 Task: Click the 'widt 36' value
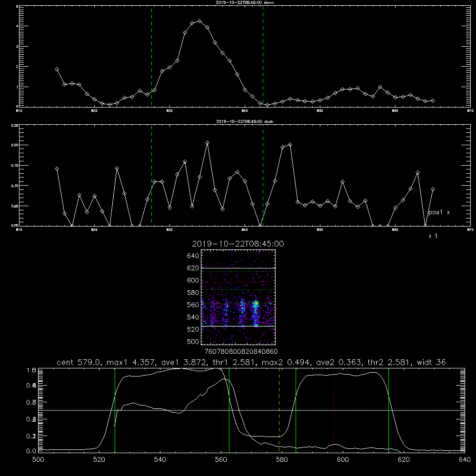click(431, 362)
